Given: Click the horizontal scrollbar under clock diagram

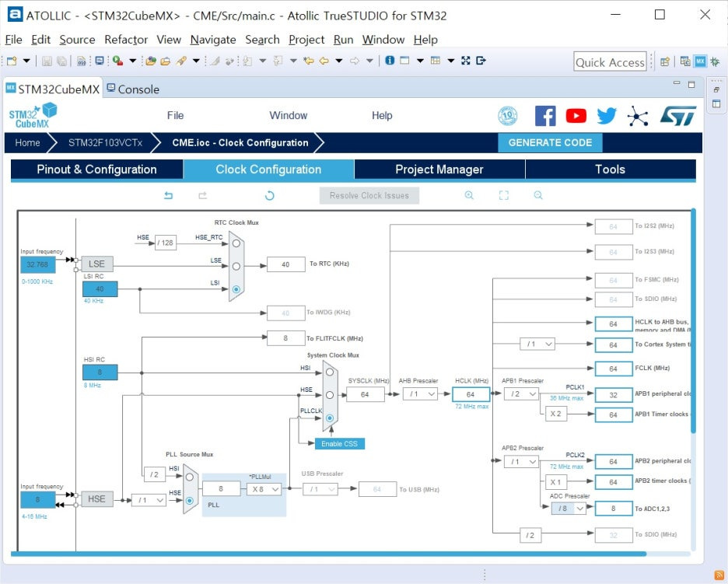Looking at the screenshot, I should [328, 554].
